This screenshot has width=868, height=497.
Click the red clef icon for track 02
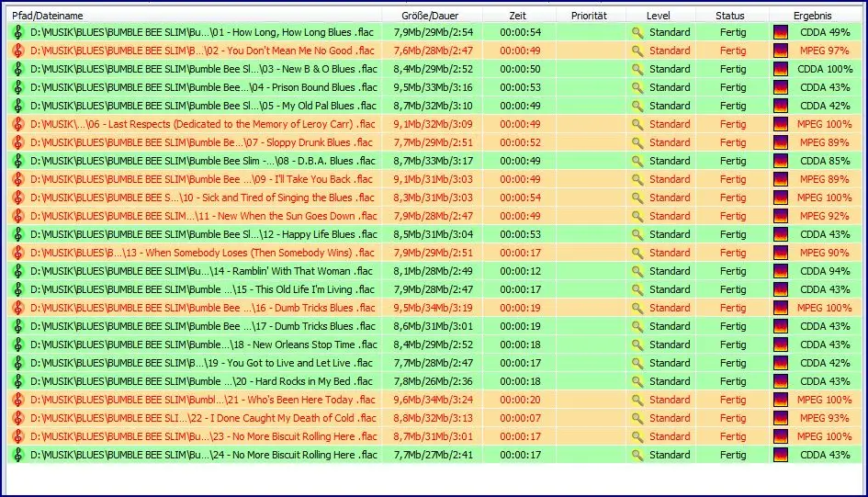(x=17, y=51)
